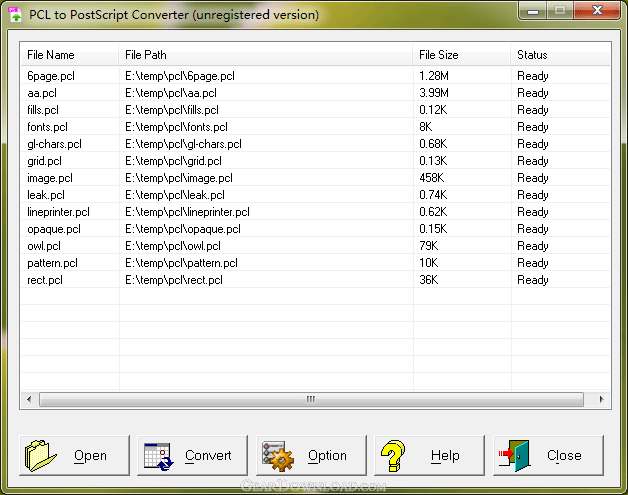628x495 pixels.
Task: Click path E:\temp\pcl\rect.pcl
Action: coord(174,280)
